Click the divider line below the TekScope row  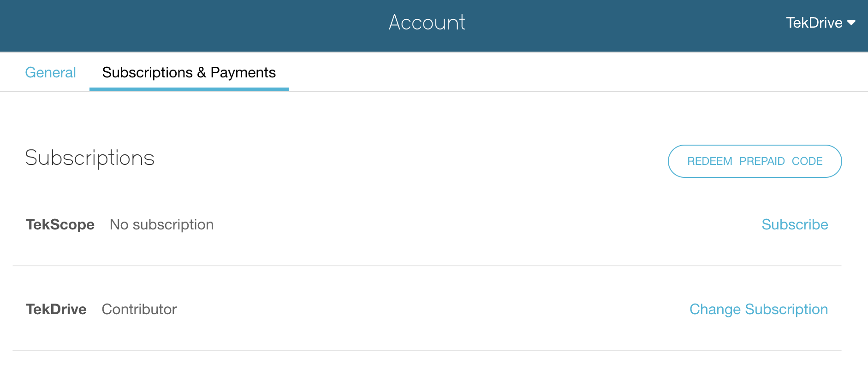(427, 266)
